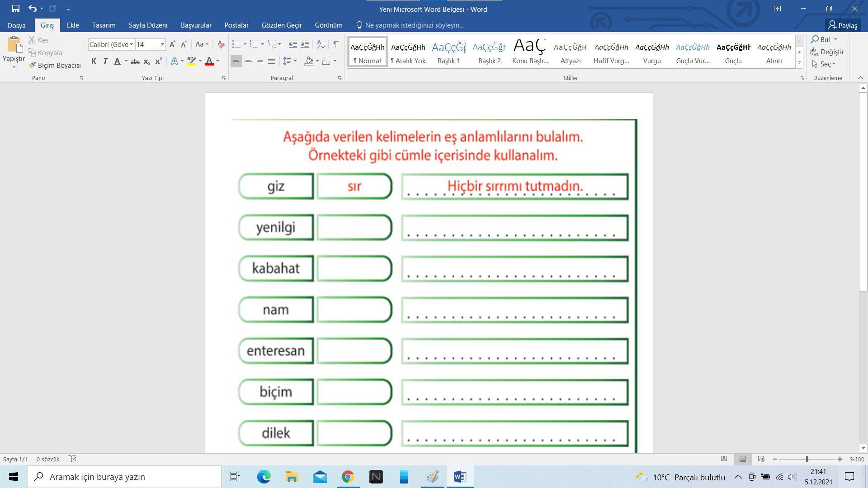Open Seç selection dropdown
The width and height of the screenshot is (868, 488).
point(824,64)
